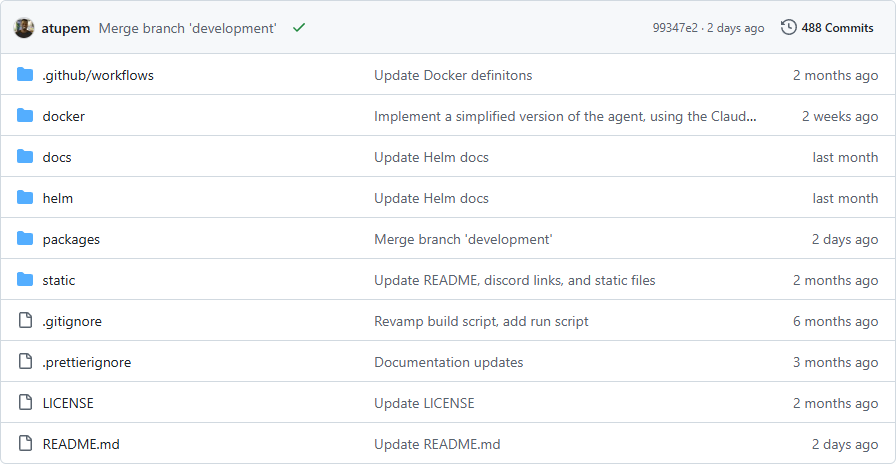Viewport: 896px width, 464px height.
Task: Open the docs folder
Action: point(57,157)
